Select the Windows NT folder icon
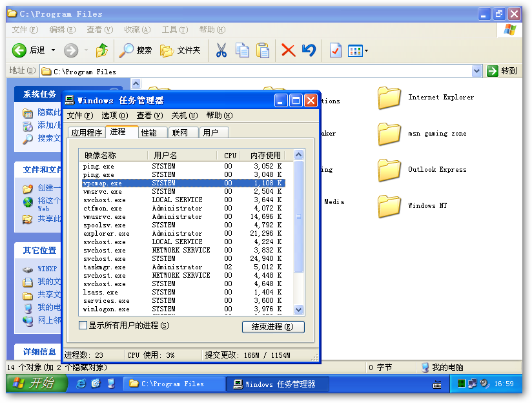Screen dimensions: 532x403 pyautogui.click(x=389, y=206)
